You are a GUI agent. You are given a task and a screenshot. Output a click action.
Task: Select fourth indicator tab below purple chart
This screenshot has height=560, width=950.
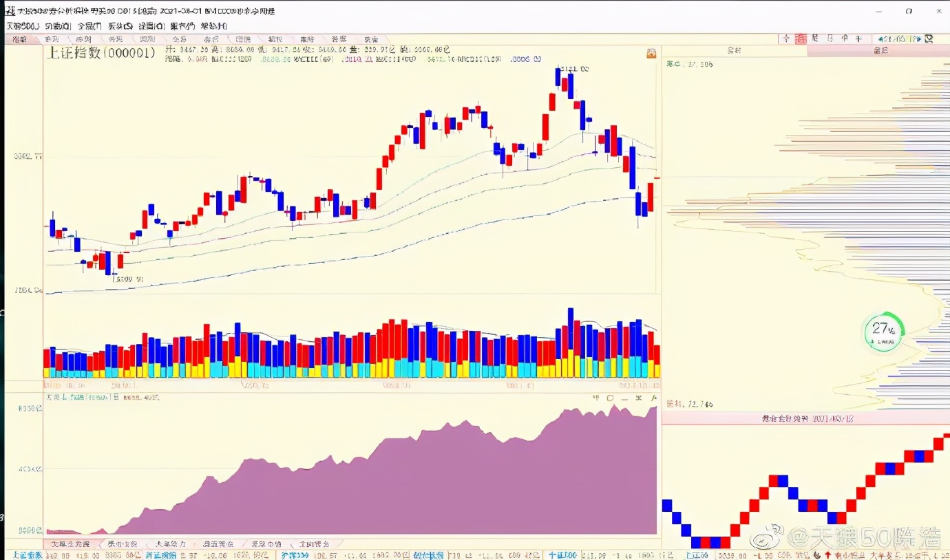pos(218,543)
